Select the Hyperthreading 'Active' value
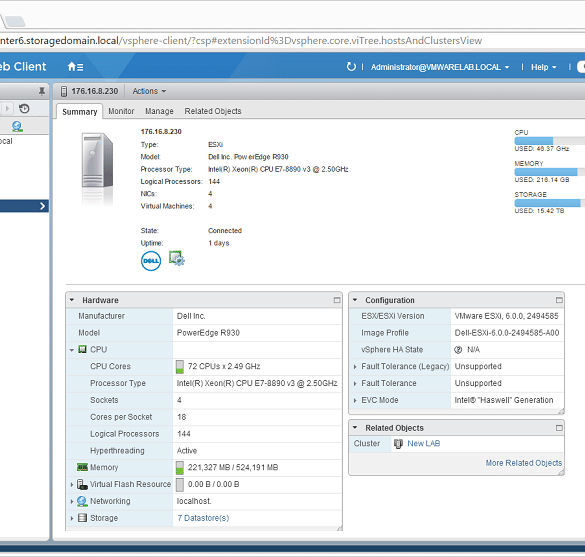Viewport: 585px width, 557px height. (x=187, y=451)
